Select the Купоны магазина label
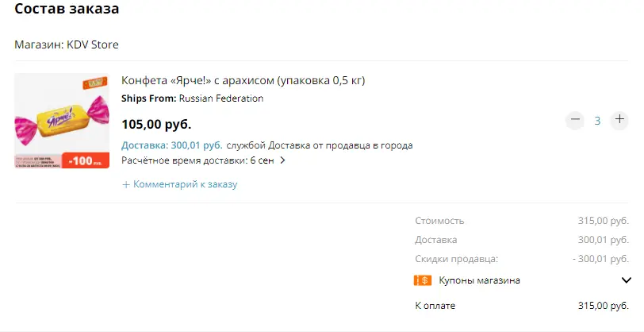The height and width of the screenshot is (332, 644). (x=479, y=280)
